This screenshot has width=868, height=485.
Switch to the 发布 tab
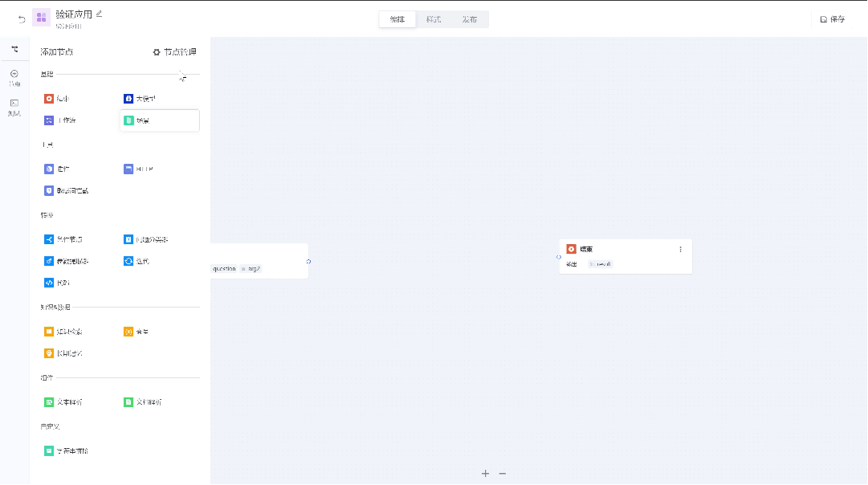point(470,19)
